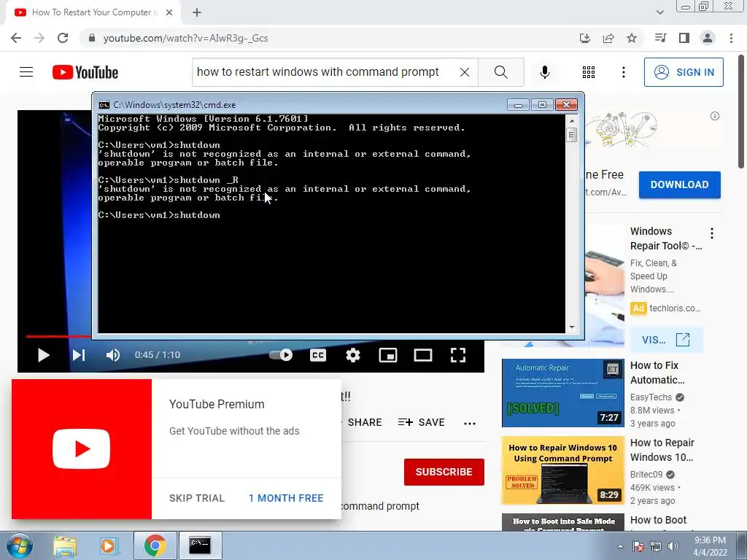Reload the YouTube page

point(63,38)
